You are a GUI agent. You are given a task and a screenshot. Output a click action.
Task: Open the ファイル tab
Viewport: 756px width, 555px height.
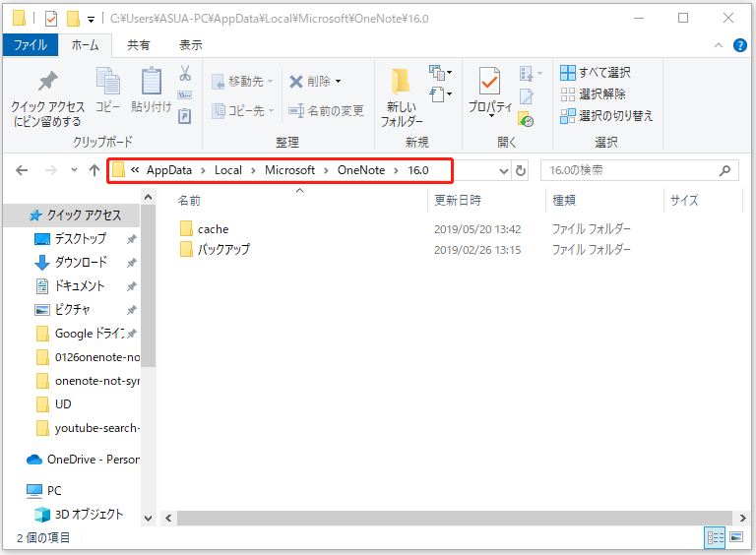click(x=31, y=45)
